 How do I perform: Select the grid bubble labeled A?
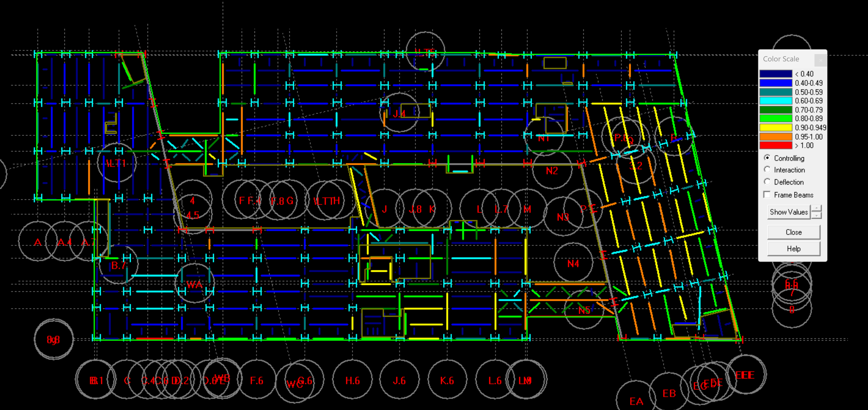tap(38, 242)
